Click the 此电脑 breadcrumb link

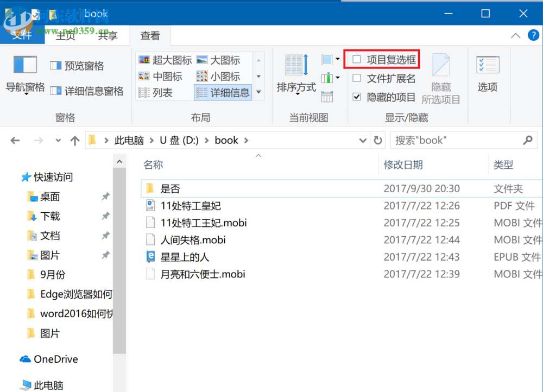129,140
